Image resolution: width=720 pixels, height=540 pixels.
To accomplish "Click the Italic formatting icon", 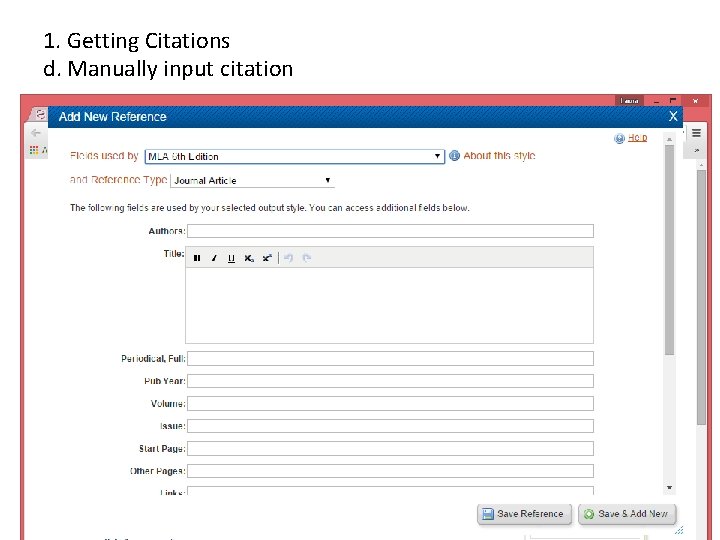I will (214, 258).
